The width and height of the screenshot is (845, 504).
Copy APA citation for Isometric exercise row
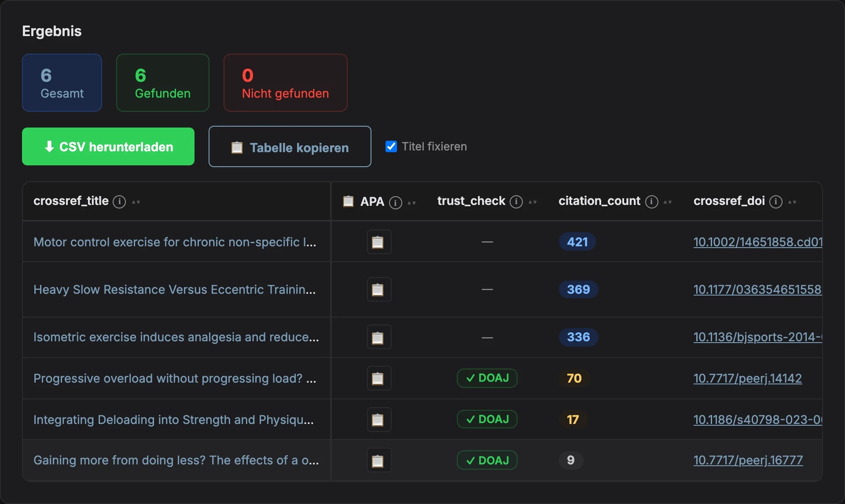coord(379,337)
